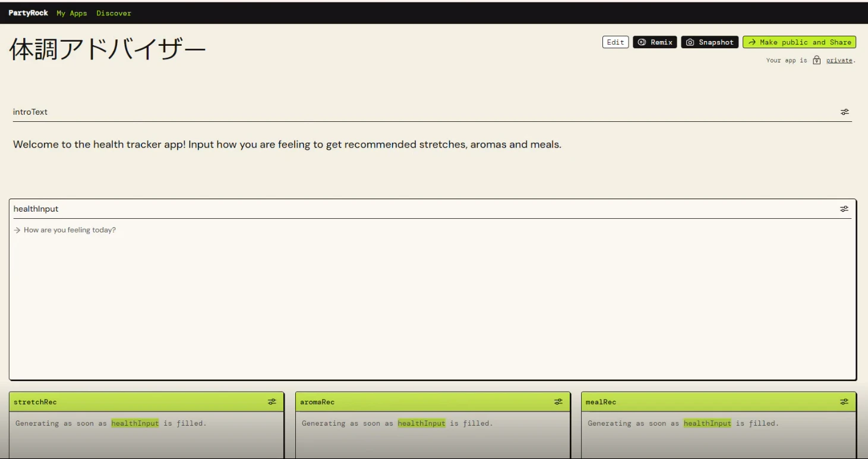Click highlighted healthInput reference in stretchRec

135,423
